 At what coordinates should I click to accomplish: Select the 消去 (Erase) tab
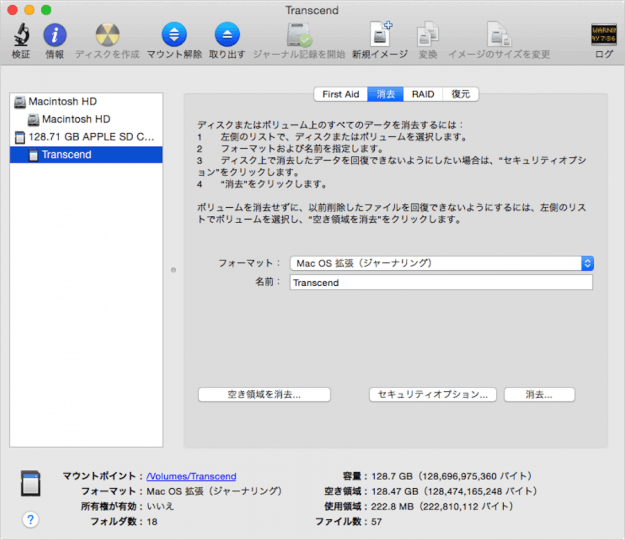(386, 94)
